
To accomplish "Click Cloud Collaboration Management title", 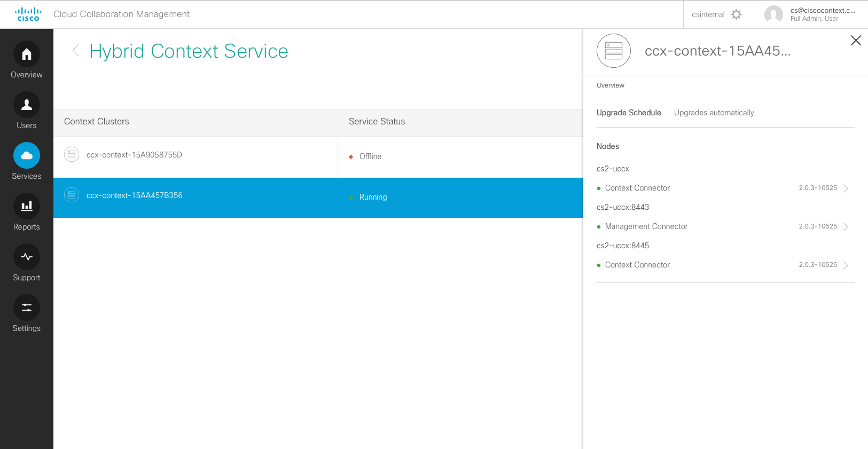I will 121,14.
